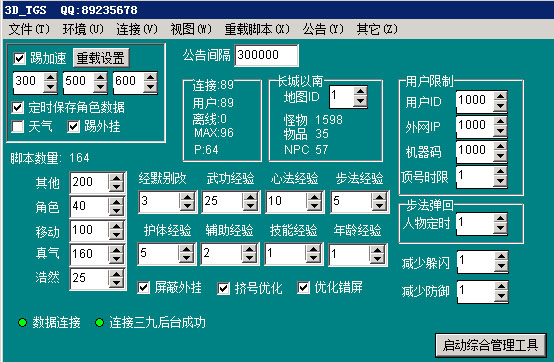Open the 公告(Y) menu
The height and width of the screenshot is (362, 554).
click(x=323, y=29)
